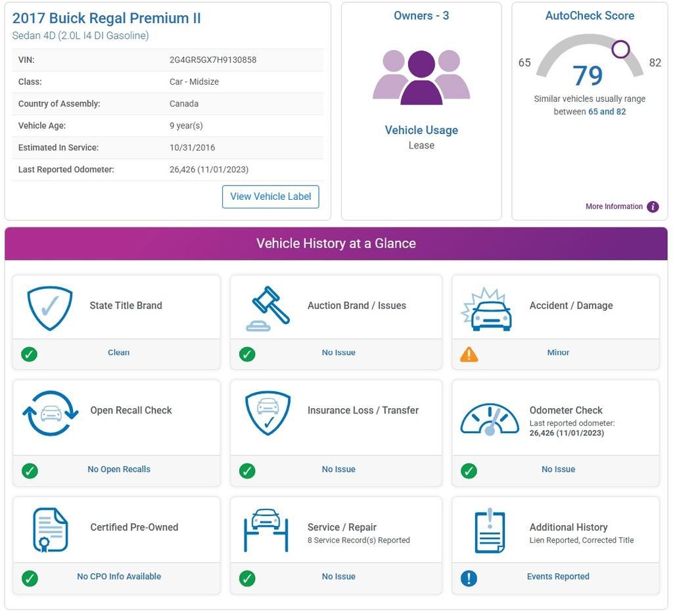Click the State Title Brand shield icon
The height and width of the screenshot is (616, 673).
click(x=50, y=308)
